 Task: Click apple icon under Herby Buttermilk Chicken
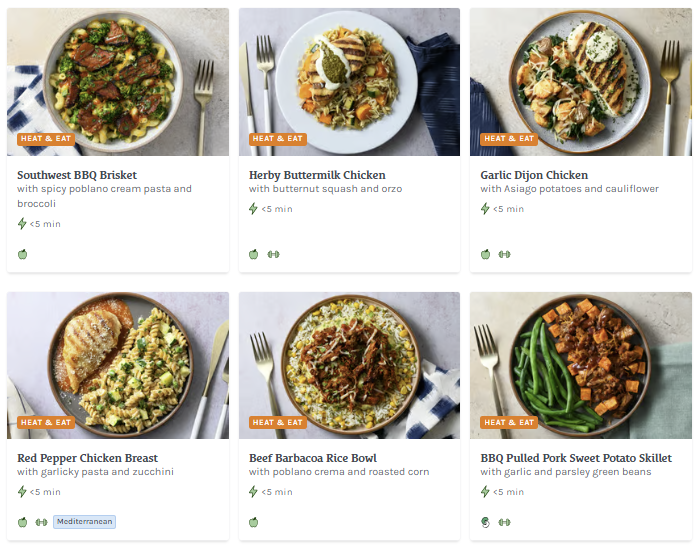[254, 254]
